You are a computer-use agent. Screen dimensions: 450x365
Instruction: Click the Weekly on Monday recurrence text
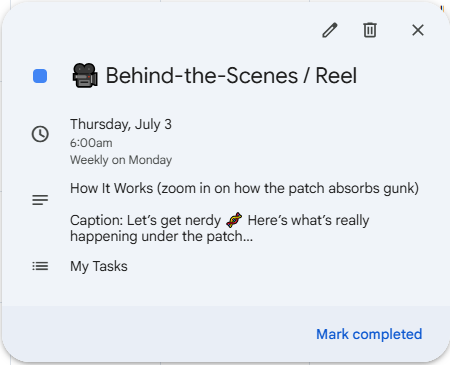click(x=121, y=160)
